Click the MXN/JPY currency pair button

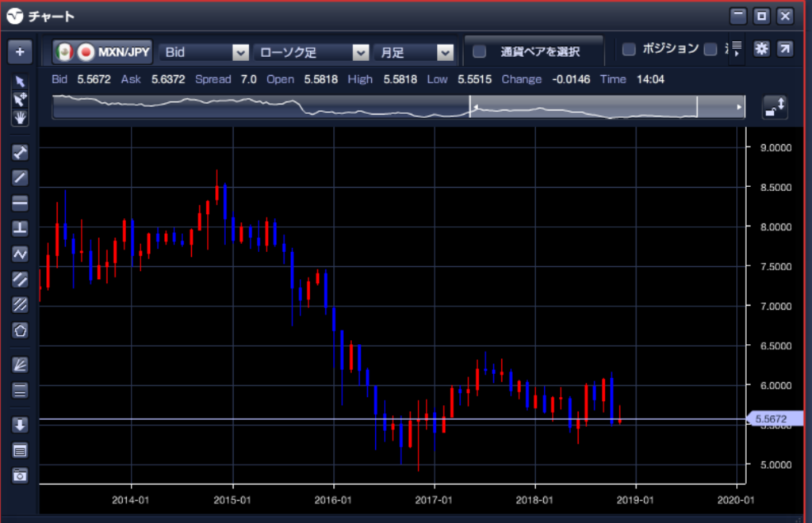[x=102, y=52]
